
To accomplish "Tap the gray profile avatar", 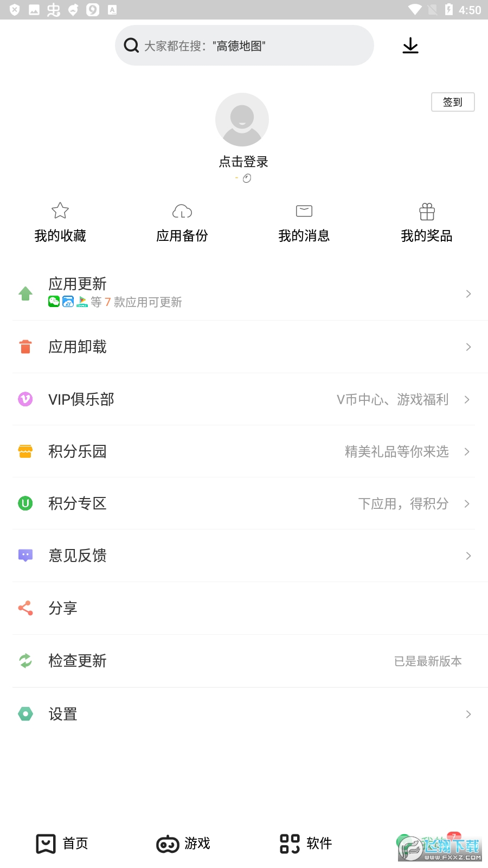I will point(242,119).
